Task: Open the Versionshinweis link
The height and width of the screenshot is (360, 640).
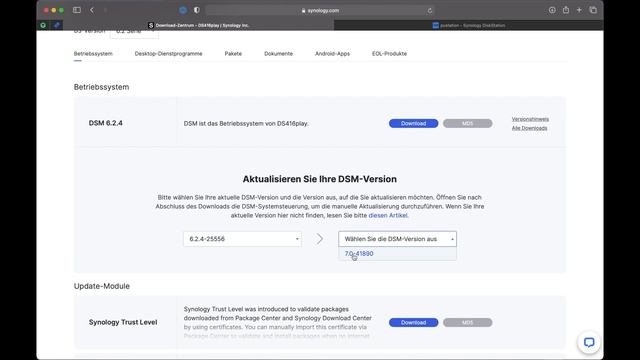Action: (530, 119)
